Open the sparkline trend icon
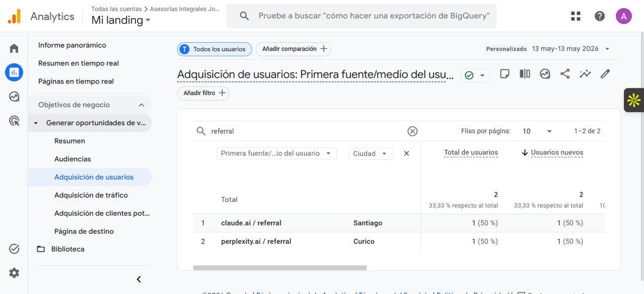The image size is (644, 294). [x=585, y=74]
